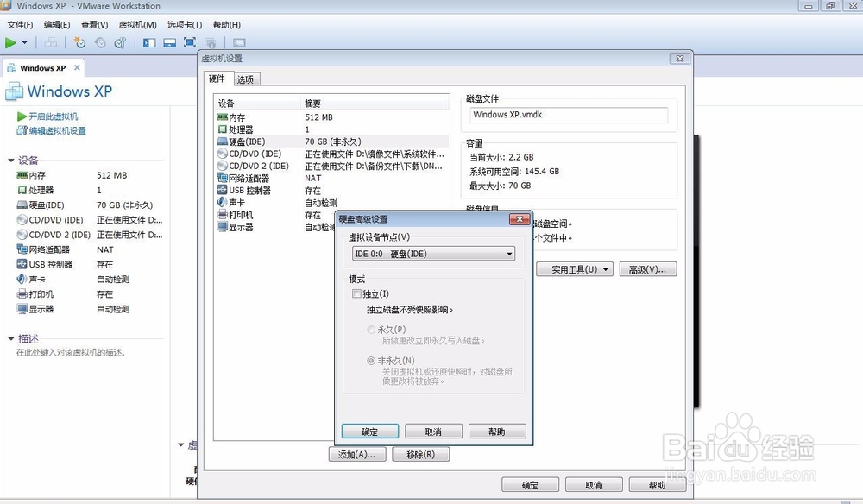Select CD/DVD 2 (IDE) row in settings list
The width and height of the screenshot is (863, 504).
click(332, 166)
